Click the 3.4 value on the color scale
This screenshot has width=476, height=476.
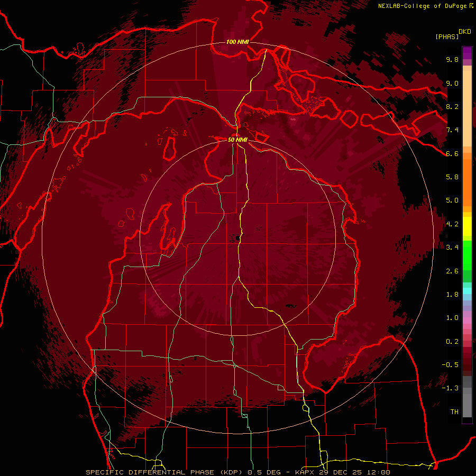pyautogui.click(x=452, y=248)
